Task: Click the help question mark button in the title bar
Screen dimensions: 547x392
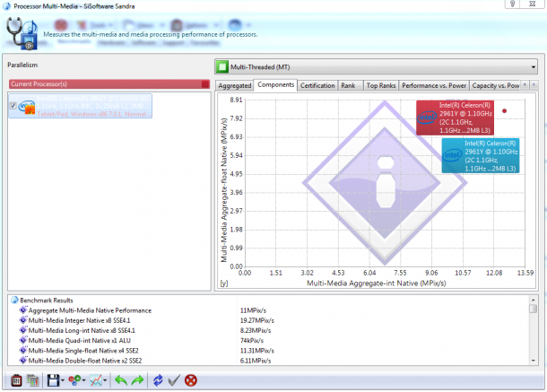Action: [x=512, y=4]
